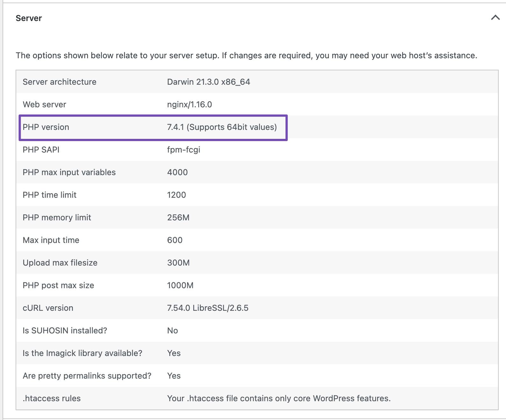Click the server setup description paragraph
This screenshot has height=420, width=506.
(x=246, y=55)
